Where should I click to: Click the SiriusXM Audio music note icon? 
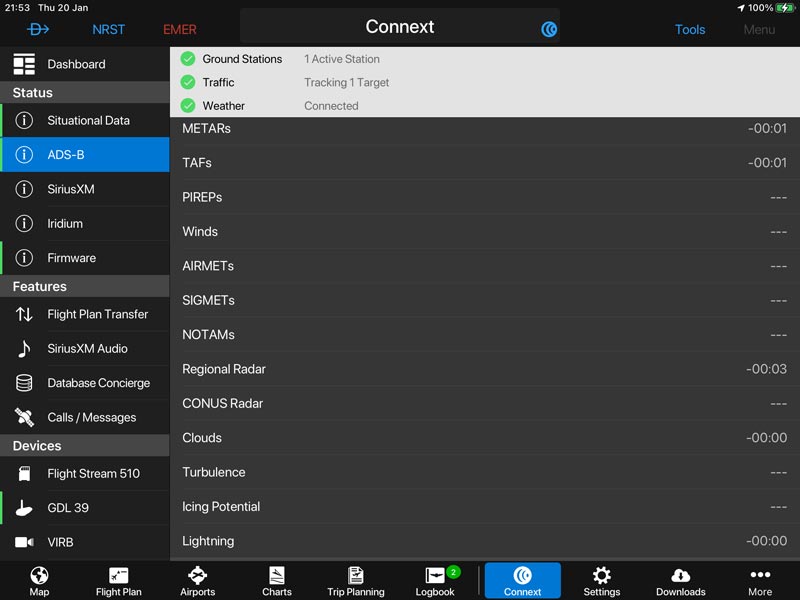(x=24, y=348)
